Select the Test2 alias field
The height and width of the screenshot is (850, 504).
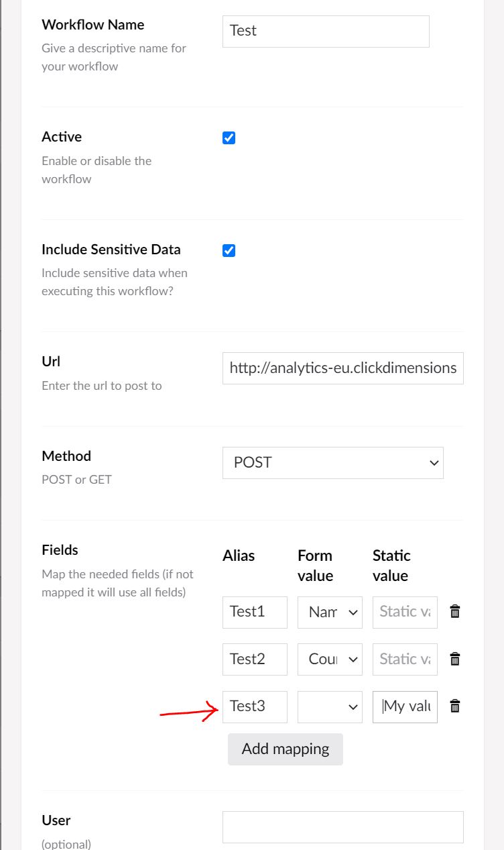click(x=255, y=659)
